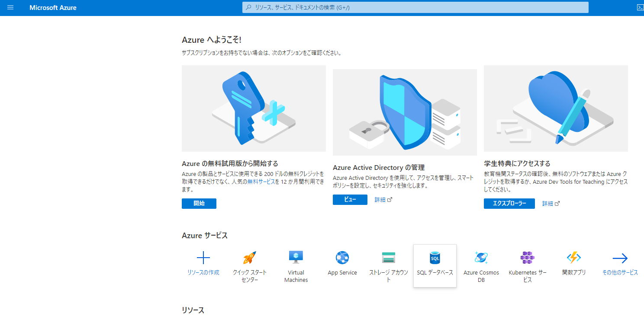Open Cloud Shell from the top bar

coord(640,7)
